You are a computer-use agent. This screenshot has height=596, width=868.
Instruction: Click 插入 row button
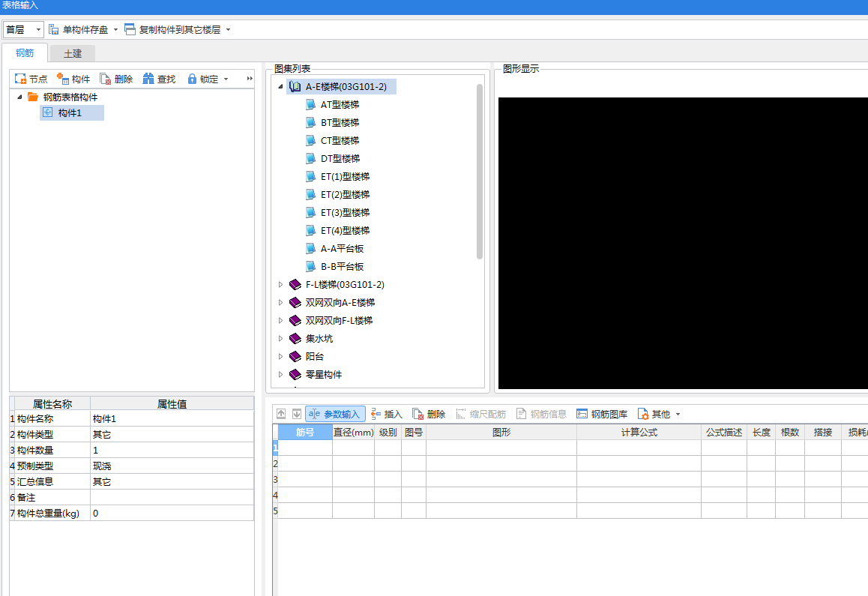coord(386,414)
